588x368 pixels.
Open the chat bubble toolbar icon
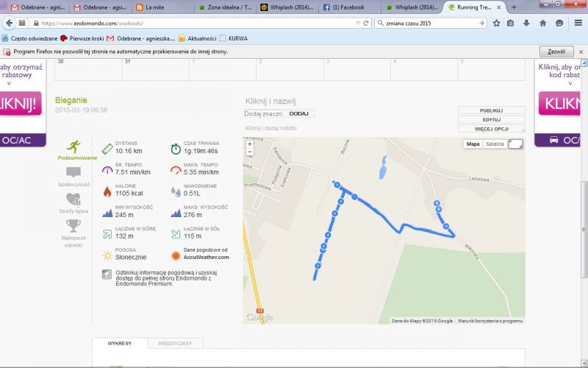point(559,24)
